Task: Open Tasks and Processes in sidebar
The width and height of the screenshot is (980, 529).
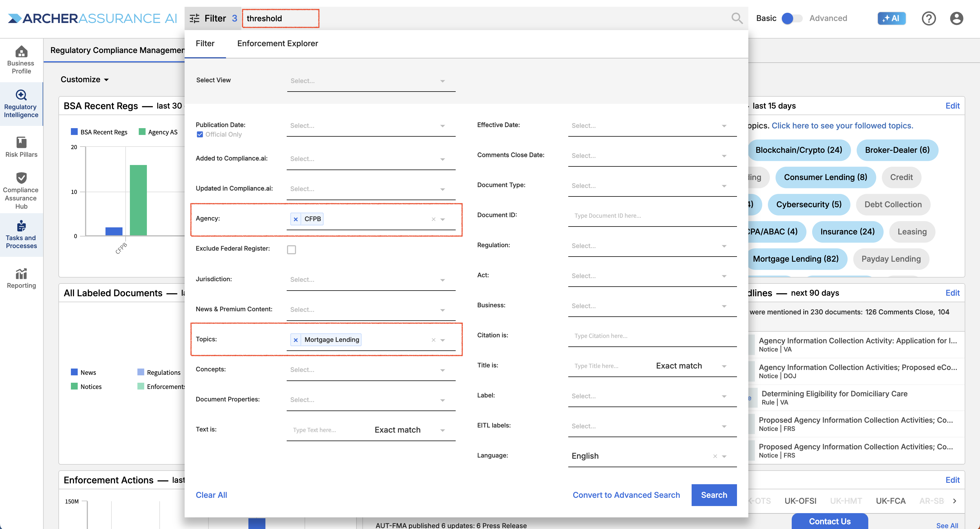Action: point(21,235)
